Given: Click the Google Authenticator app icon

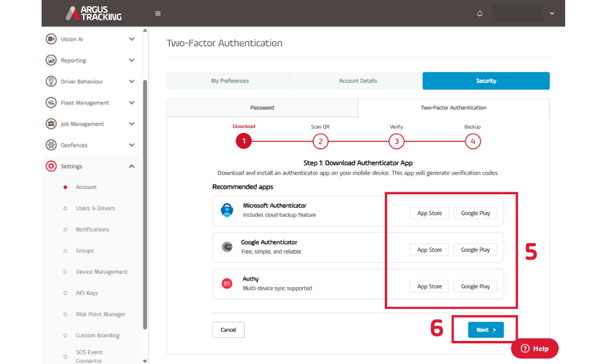Looking at the screenshot, I should click(227, 246).
